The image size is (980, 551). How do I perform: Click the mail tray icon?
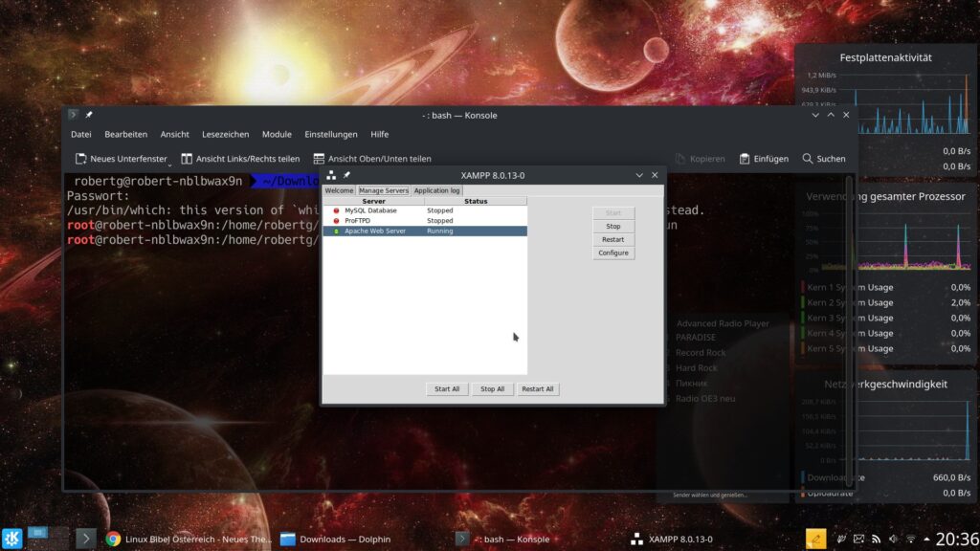click(858, 539)
